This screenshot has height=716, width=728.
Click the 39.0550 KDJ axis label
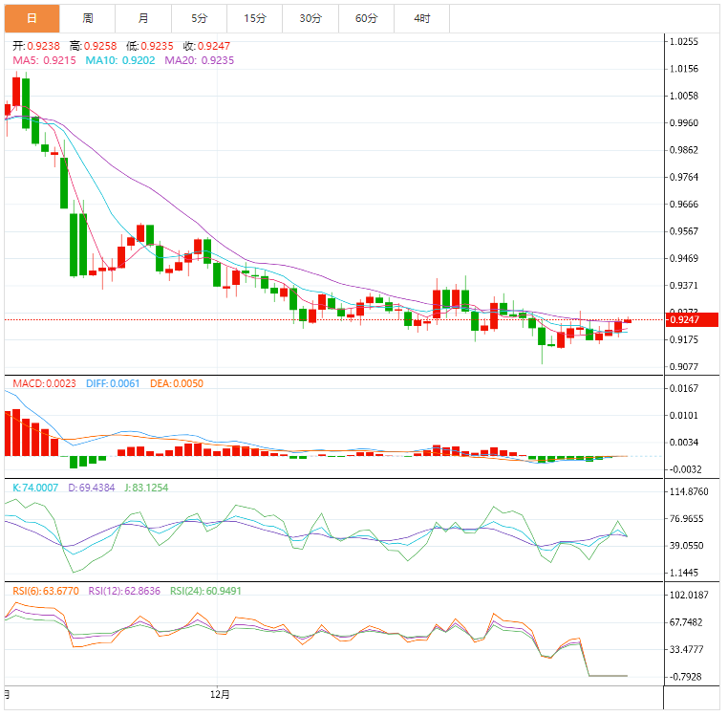click(687, 546)
